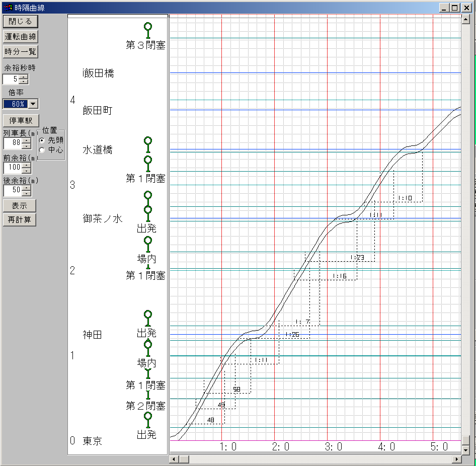
Task: Minimize the 時隔曲線 window
Action: click(x=444, y=8)
